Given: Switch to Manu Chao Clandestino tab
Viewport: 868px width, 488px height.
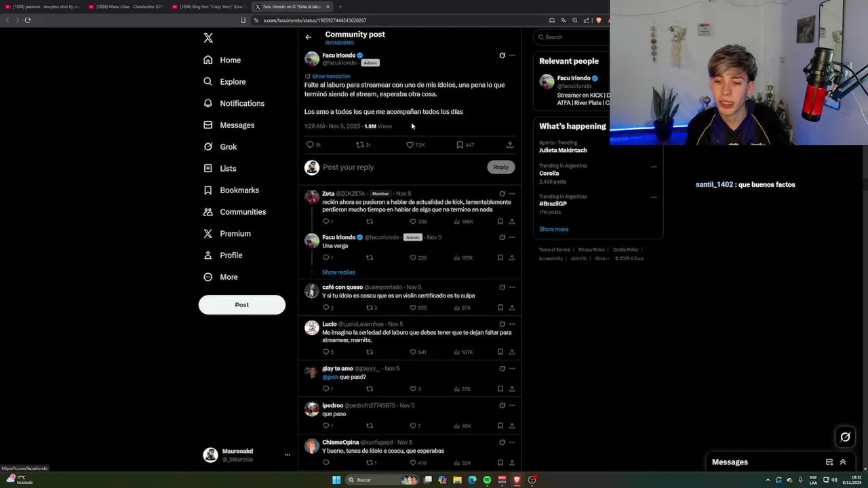Looking at the screenshot, I should click(x=125, y=7).
